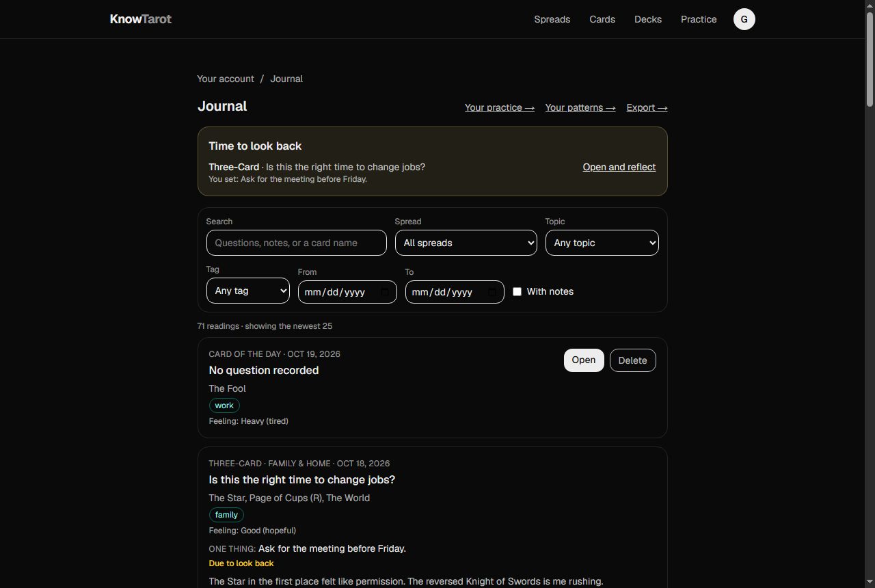This screenshot has height=588, width=875.
Task: Click the scrollbar down arrow
Action: coord(870,583)
